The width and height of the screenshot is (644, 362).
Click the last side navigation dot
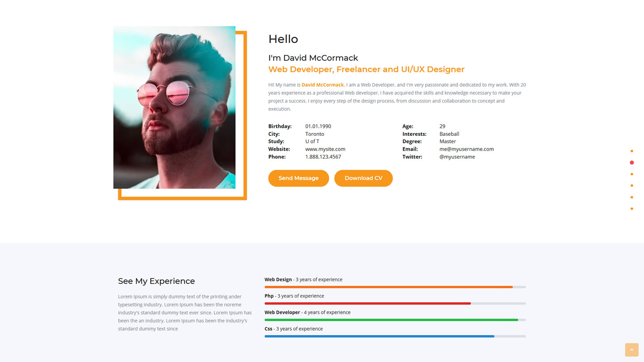click(x=631, y=209)
